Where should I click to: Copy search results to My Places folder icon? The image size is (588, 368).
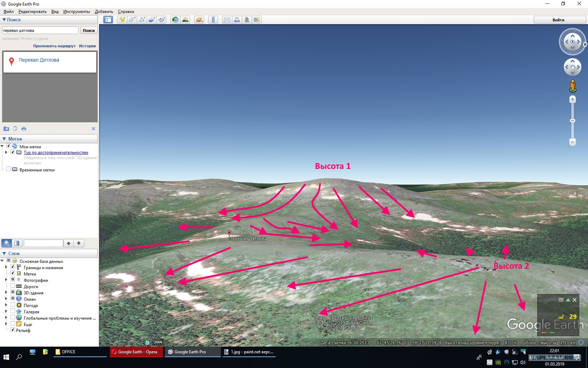[6, 129]
